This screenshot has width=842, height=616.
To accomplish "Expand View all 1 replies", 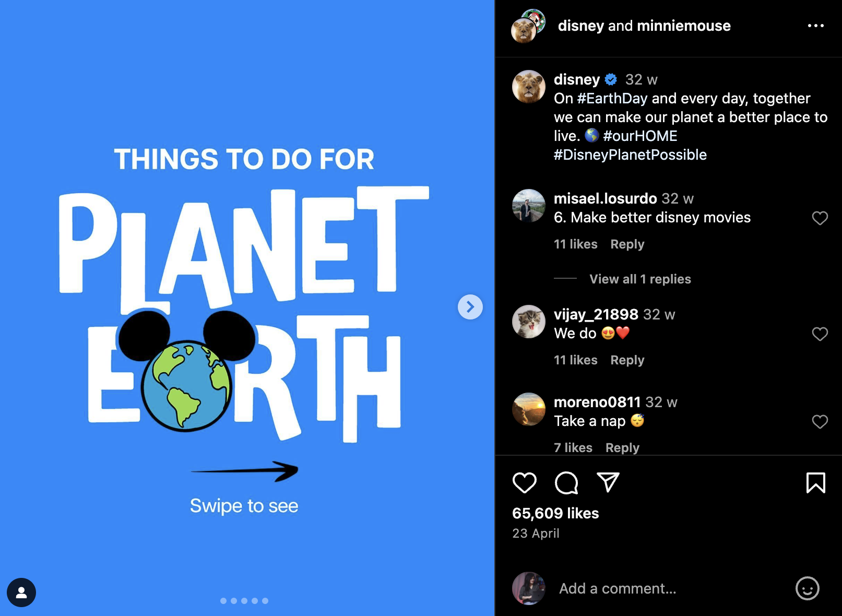I will tap(640, 279).
